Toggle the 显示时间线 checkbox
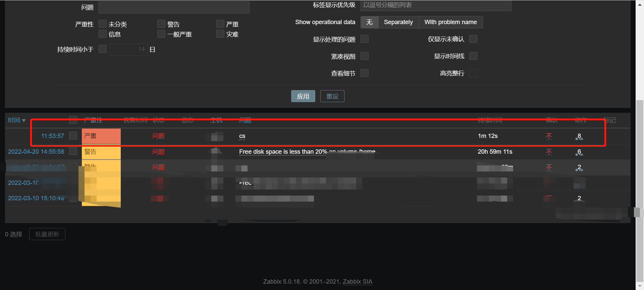This screenshot has height=290, width=644. (473, 56)
